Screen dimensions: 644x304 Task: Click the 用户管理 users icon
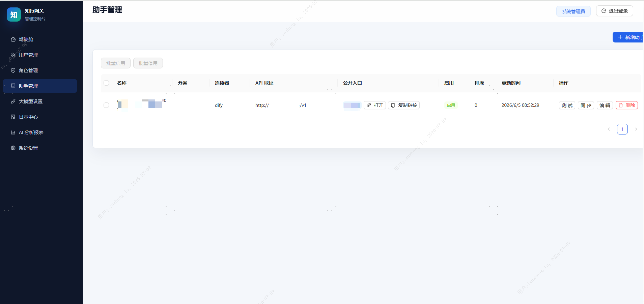tap(13, 55)
